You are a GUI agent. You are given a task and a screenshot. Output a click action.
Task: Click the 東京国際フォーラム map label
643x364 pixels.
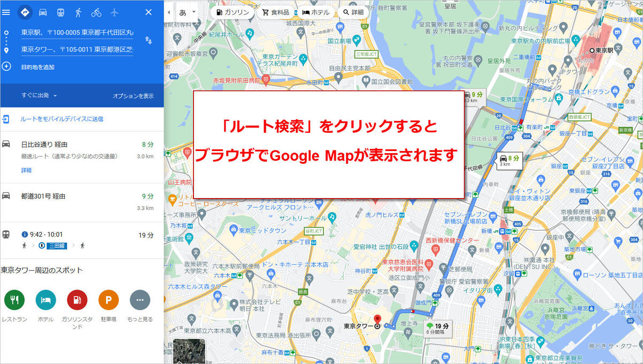[x=526, y=98]
